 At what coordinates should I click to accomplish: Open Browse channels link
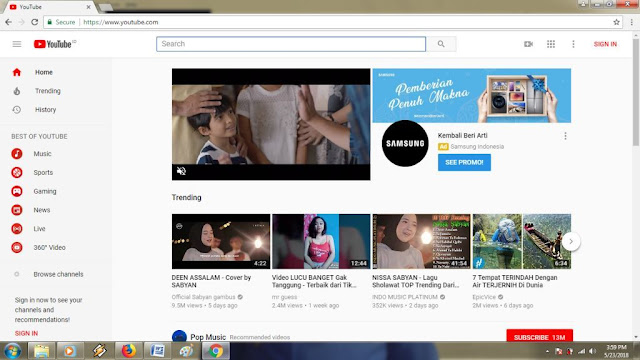58,274
